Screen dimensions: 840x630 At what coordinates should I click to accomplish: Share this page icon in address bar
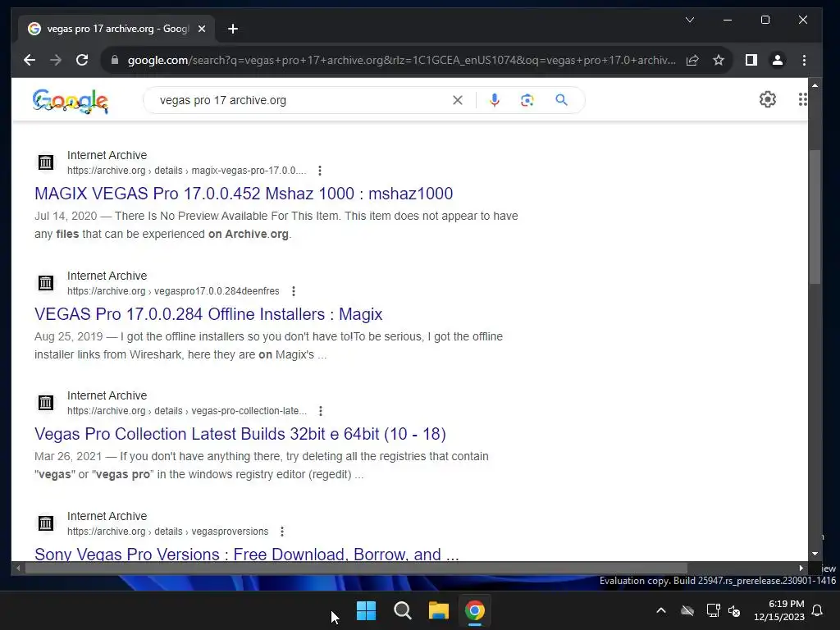click(692, 60)
